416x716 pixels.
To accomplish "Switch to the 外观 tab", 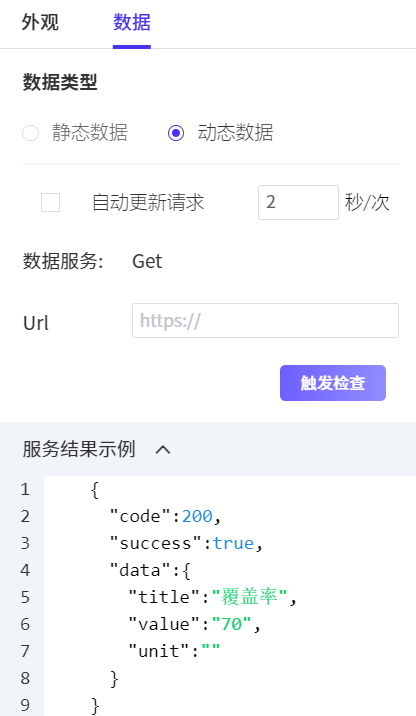I will coord(40,22).
